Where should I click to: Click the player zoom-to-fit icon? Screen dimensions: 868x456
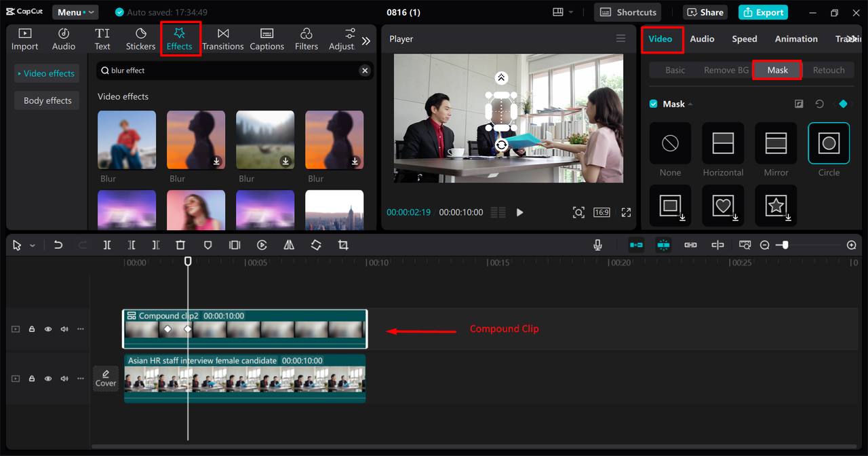pyautogui.click(x=578, y=212)
